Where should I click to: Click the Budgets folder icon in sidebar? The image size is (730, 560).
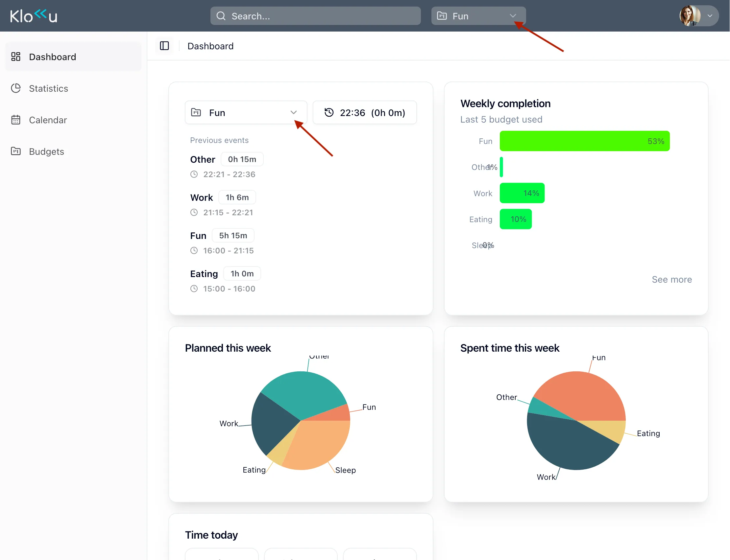click(16, 151)
